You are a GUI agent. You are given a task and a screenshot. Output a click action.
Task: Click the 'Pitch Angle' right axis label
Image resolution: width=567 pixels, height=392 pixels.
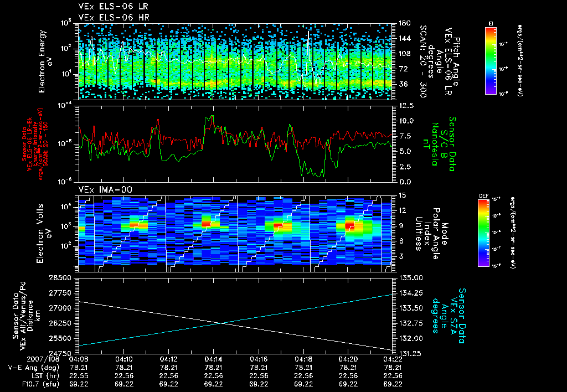coord(456,61)
